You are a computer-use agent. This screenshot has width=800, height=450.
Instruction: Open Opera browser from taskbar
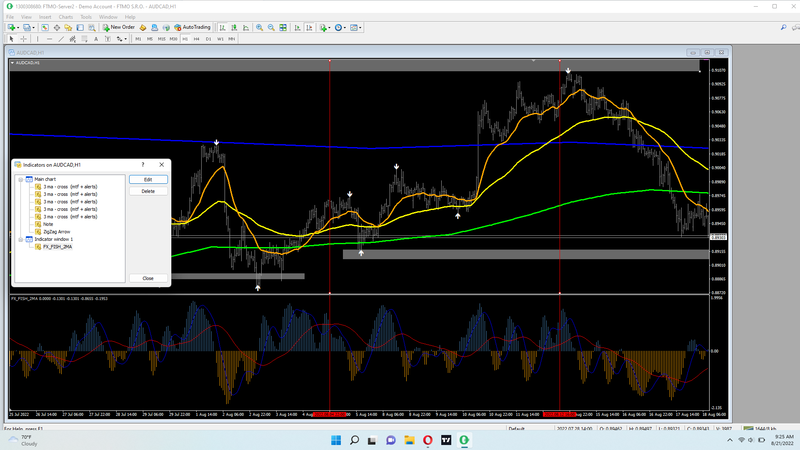point(428,440)
